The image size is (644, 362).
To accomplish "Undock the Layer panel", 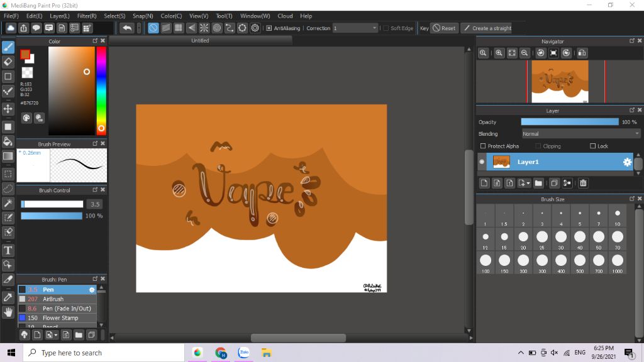I will [x=631, y=110].
